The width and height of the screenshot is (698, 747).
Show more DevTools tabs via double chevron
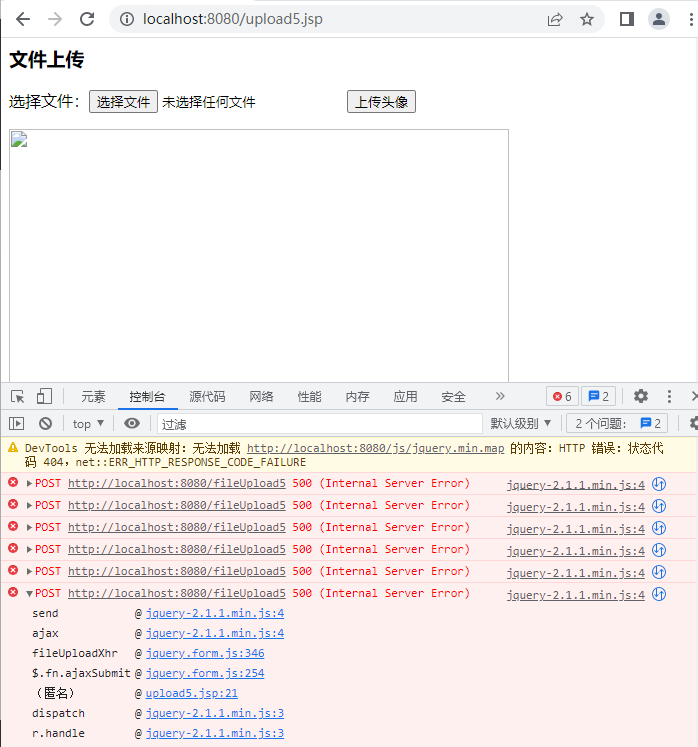click(x=499, y=396)
